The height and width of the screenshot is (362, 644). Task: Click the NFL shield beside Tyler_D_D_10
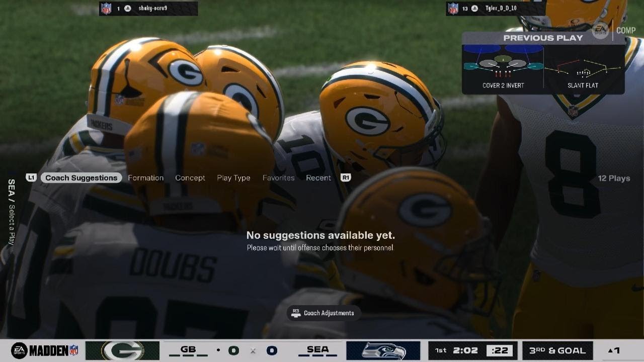(453, 9)
